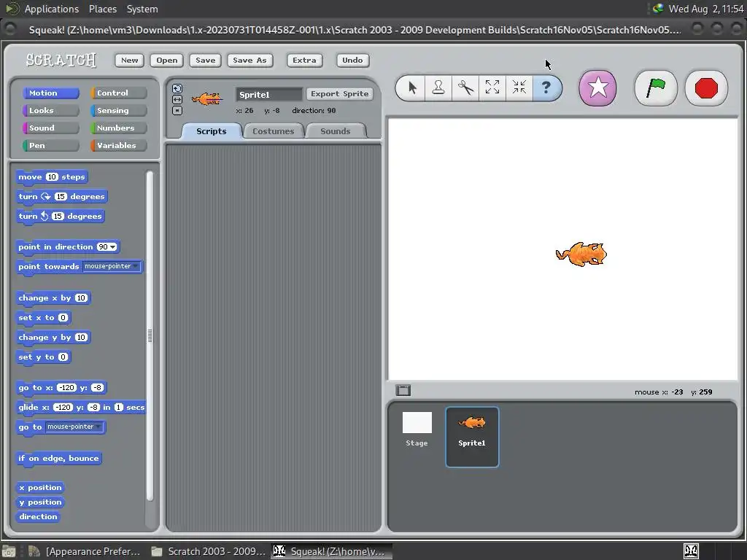Open the Sound blocks category
Image resolution: width=747 pixels, height=560 pixels.
point(50,128)
